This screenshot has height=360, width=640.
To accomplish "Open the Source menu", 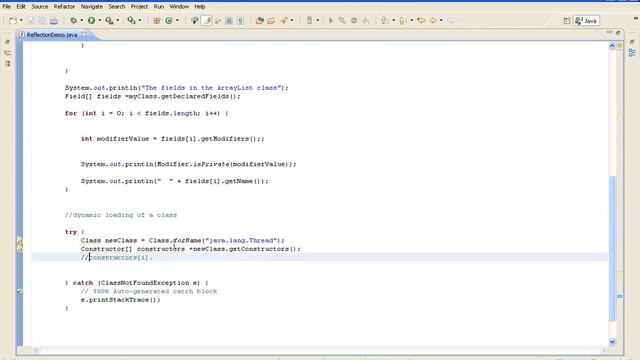I will (40, 7).
